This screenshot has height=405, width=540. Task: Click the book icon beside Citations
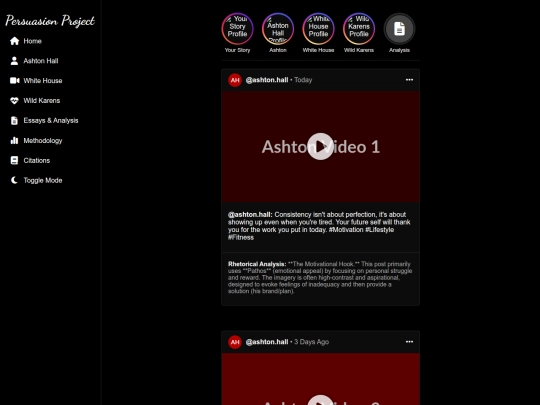[x=14, y=160]
